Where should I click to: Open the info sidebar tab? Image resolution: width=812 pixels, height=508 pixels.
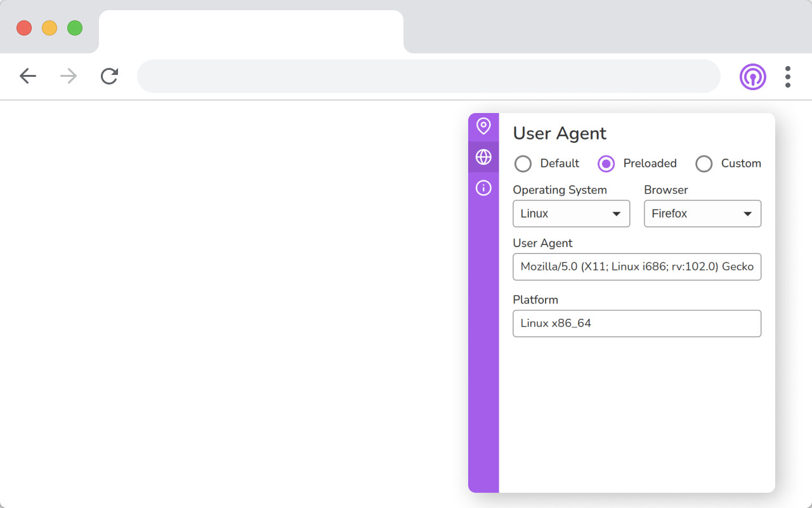[483, 188]
